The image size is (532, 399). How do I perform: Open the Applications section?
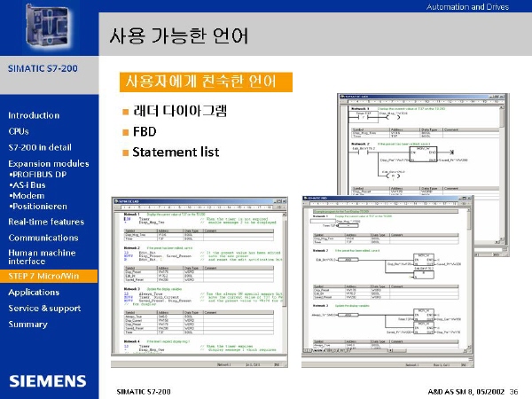(x=34, y=292)
